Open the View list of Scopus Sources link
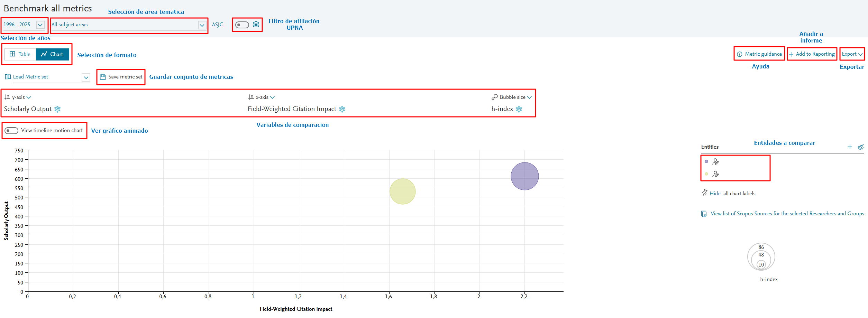This screenshot has height=318, width=868. click(787, 214)
